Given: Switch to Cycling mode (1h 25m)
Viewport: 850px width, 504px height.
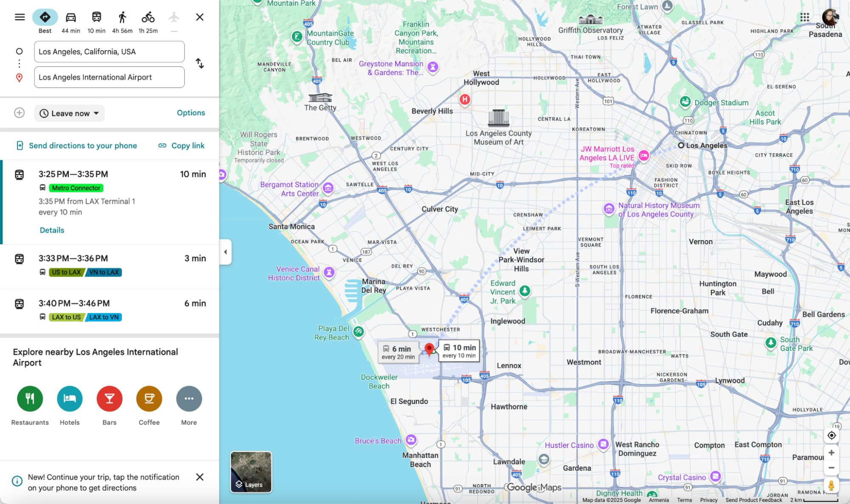Looking at the screenshot, I should tap(148, 22).
